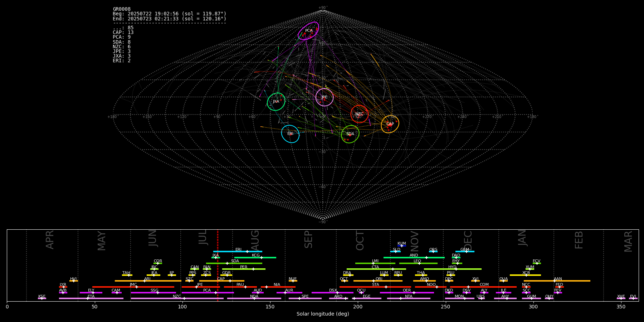644x322 pixels.
Task: Click the 'JPE: 3' count in the legend
Action: point(122,52)
